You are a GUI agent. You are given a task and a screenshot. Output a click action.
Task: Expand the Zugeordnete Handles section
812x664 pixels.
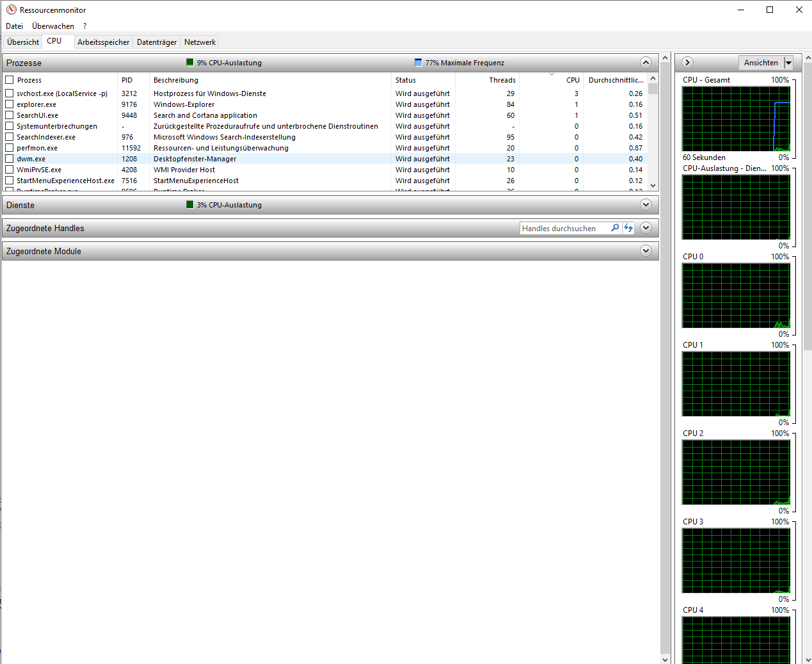[646, 227]
